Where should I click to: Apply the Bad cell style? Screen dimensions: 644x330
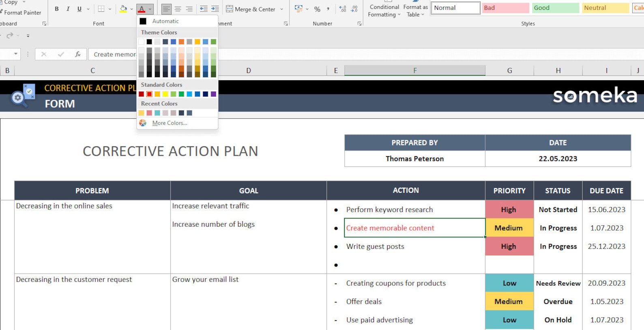(505, 8)
